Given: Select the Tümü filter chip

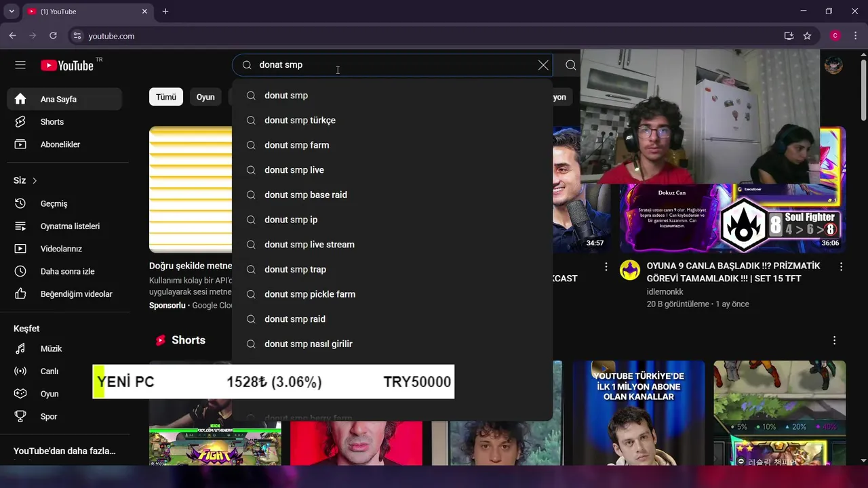Looking at the screenshot, I should 166,97.
